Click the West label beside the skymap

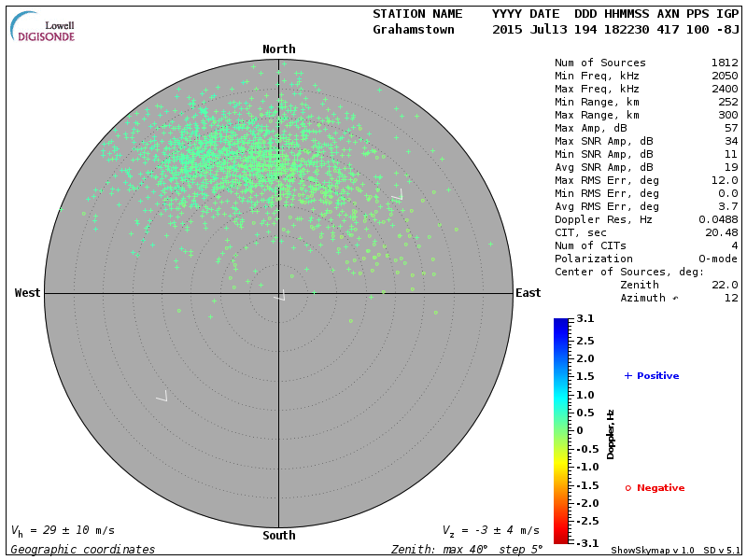coord(28,293)
